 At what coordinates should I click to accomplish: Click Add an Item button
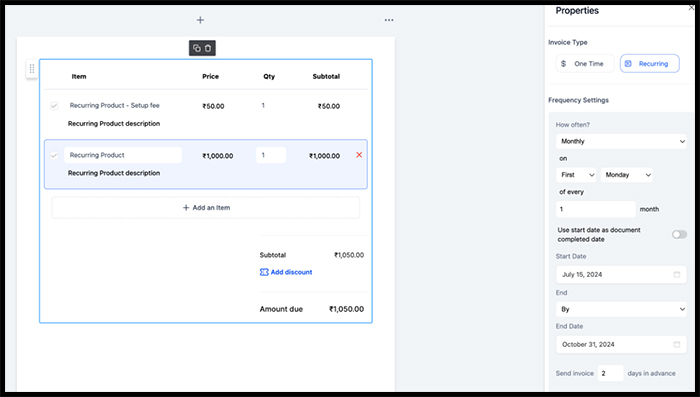[x=206, y=208]
